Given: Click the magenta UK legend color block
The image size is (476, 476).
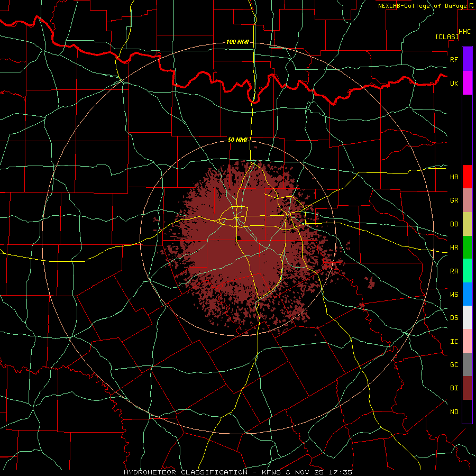Looking at the screenshot, I should [x=467, y=83].
